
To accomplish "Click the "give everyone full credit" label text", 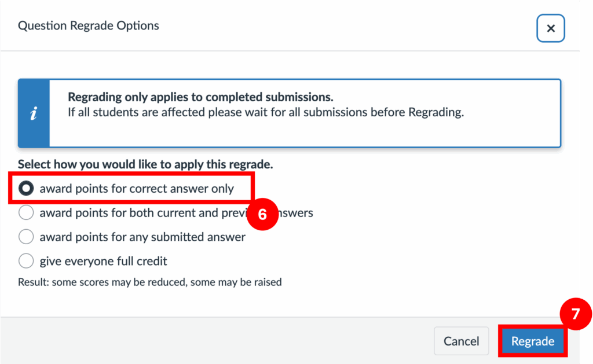I will click(103, 262).
